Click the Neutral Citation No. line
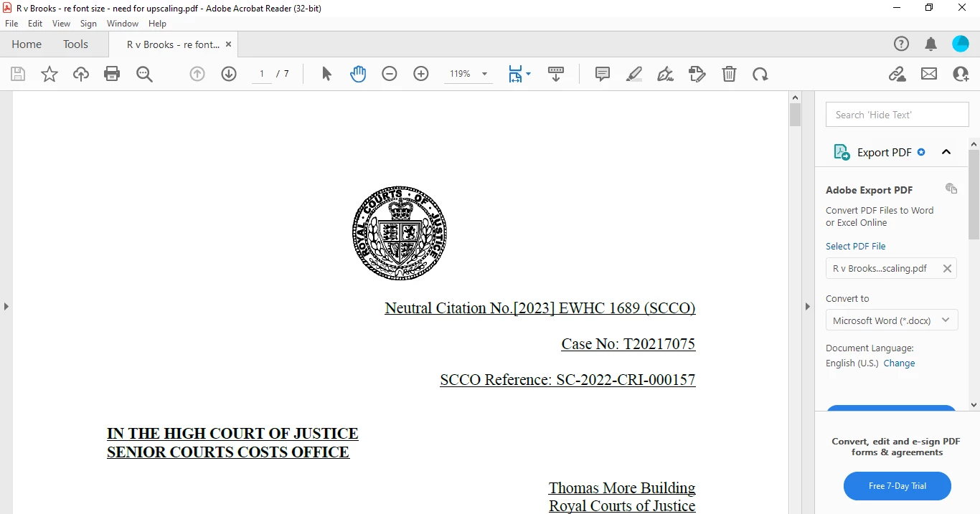The width and height of the screenshot is (980, 514). click(x=540, y=308)
